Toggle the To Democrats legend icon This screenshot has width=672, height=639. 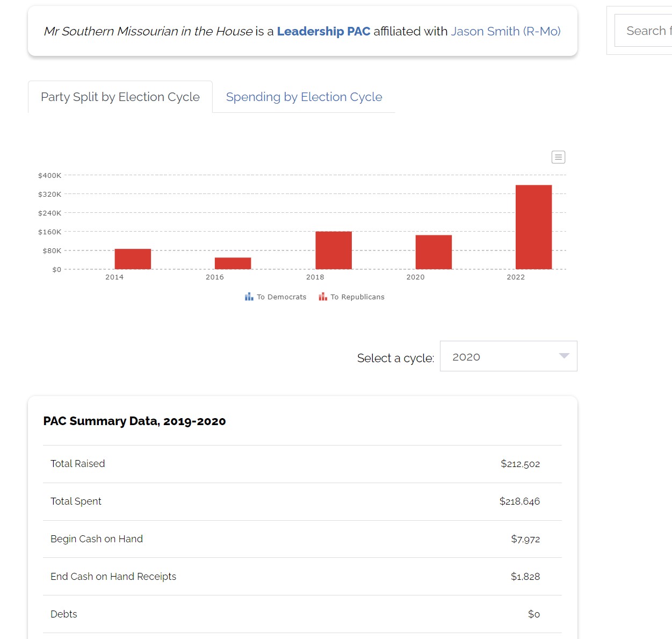click(249, 297)
